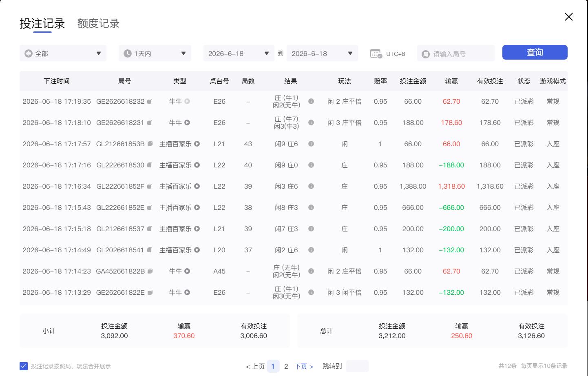
Task: Click the 小计 输赢 value 370.60
Action: [184, 336]
